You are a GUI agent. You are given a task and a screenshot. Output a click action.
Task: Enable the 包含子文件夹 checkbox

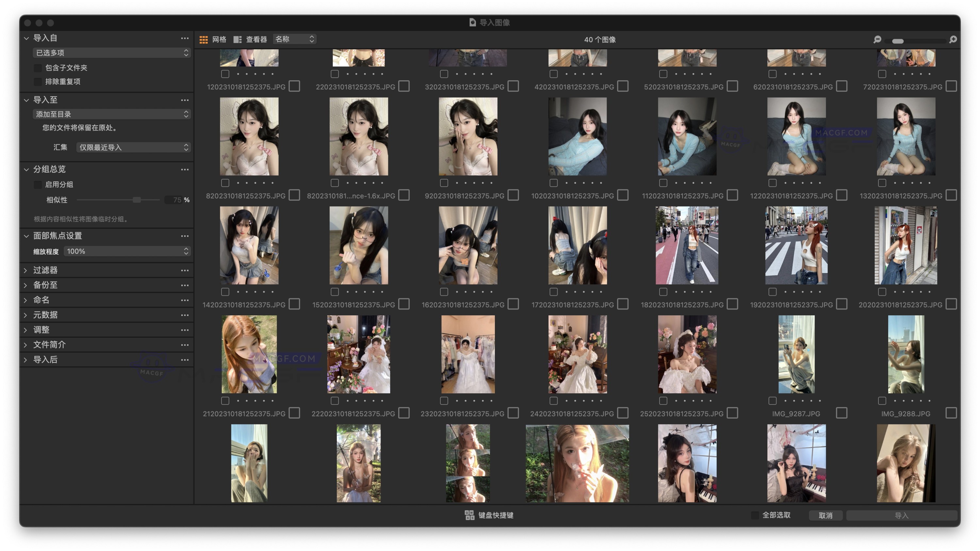38,68
